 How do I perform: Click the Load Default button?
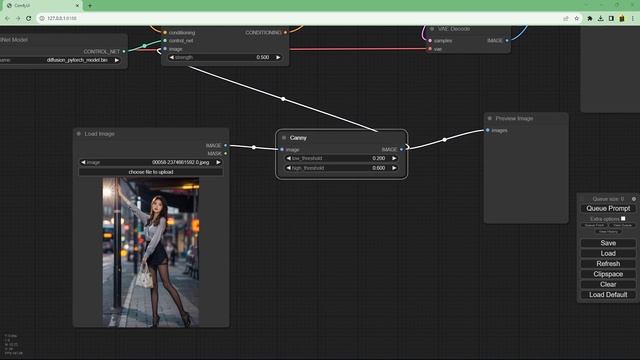click(x=608, y=295)
